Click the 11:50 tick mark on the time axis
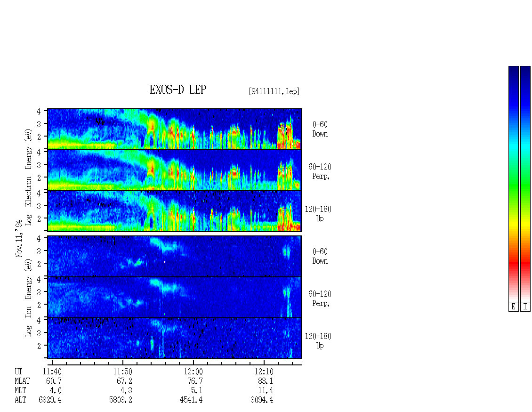The image size is (532, 412). tap(122, 363)
